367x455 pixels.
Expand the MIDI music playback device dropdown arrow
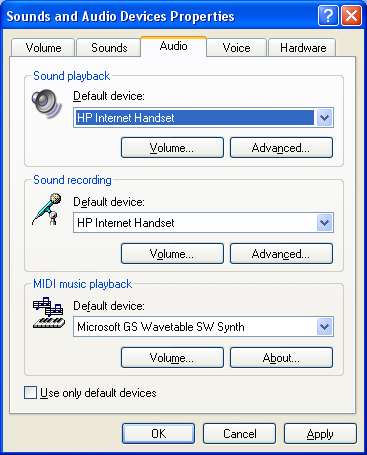(324, 327)
